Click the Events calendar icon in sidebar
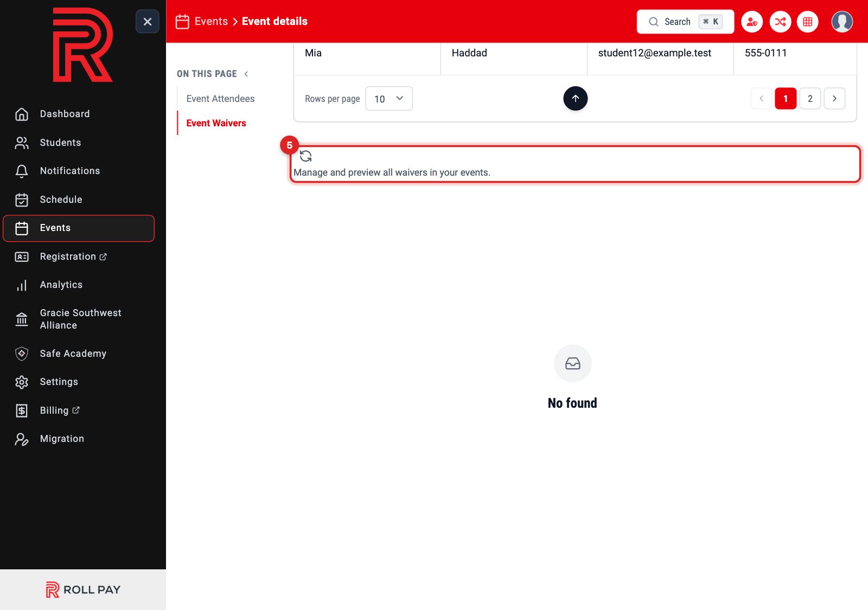The width and height of the screenshot is (868, 610). (x=22, y=228)
